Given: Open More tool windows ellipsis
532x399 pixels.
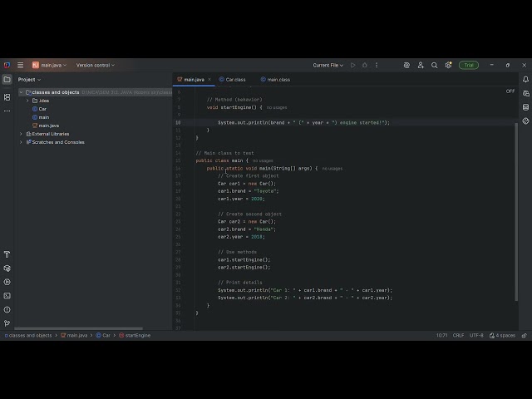Looking at the screenshot, I should (7, 111).
